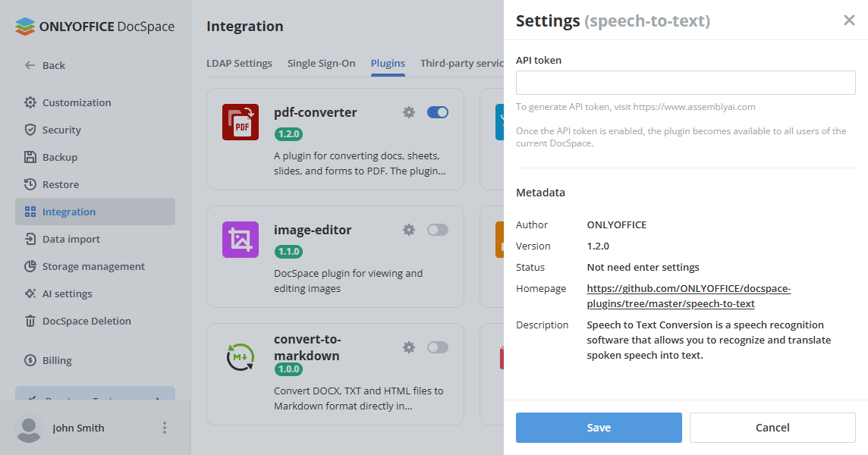
Task: Switch to the LDAP Settings tab
Action: (x=239, y=63)
